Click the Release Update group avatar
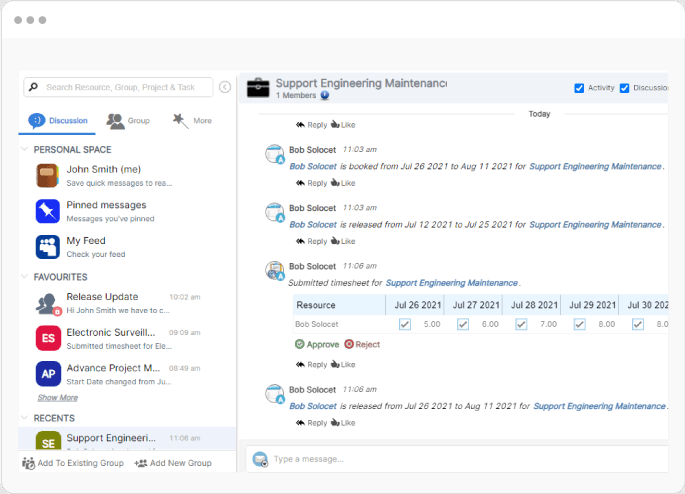The image size is (685, 494). pyautogui.click(x=48, y=304)
